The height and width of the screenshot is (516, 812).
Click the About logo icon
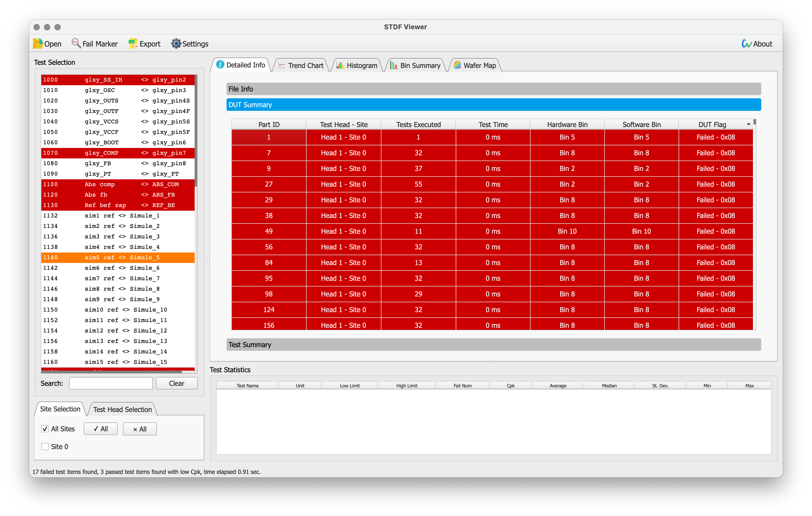pyautogui.click(x=746, y=43)
